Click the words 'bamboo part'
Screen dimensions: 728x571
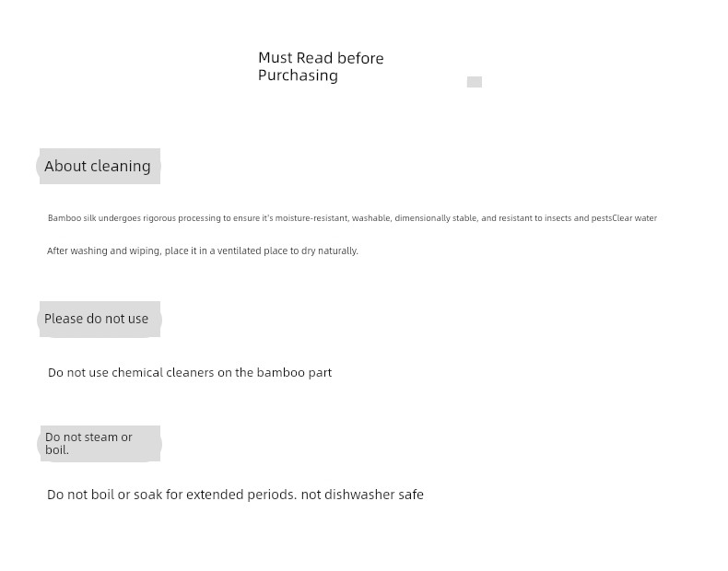pyautogui.click(x=294, y=372)
